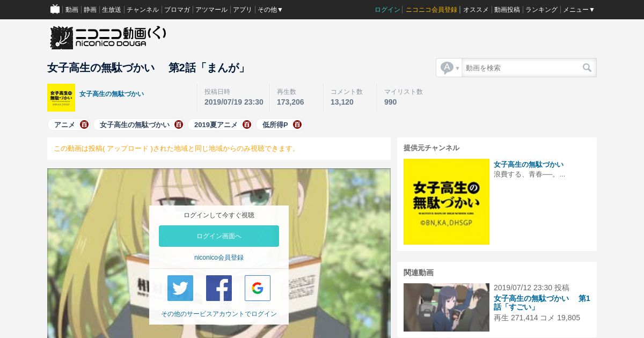
Task: Click the 2019夏アニメ tag
Action: [x=216, y=124]
